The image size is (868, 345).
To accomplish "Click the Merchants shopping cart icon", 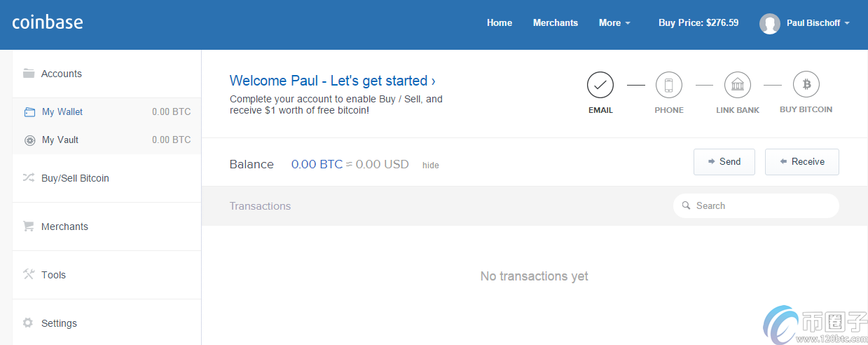I will click(x=29, y=226).
